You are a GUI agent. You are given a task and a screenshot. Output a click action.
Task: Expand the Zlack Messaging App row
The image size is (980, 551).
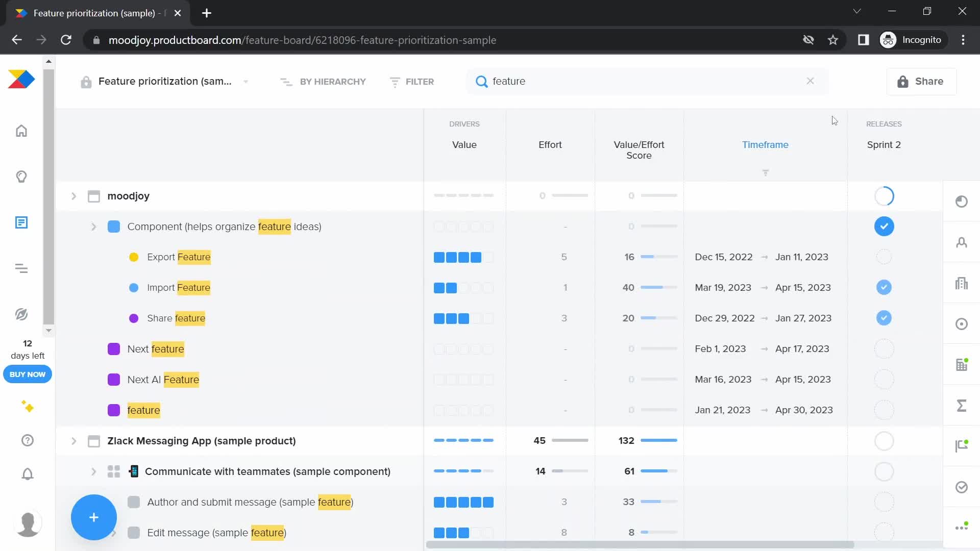73,441
